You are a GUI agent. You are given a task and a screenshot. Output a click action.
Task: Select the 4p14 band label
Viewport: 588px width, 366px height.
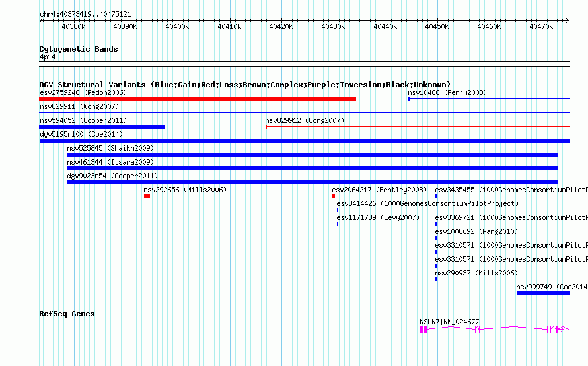48,57
